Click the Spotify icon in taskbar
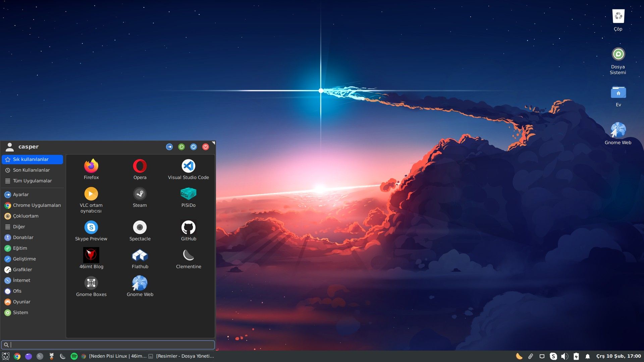This screenshot has width=644, height=362. point(74,356)
